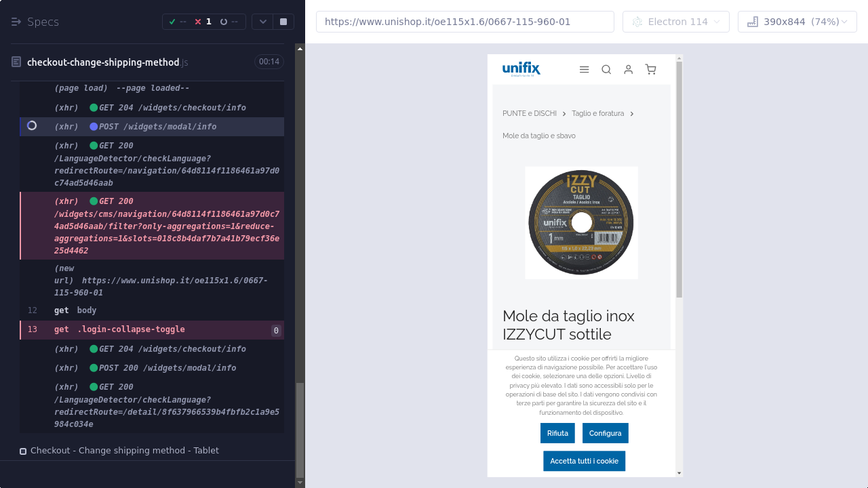Open checkout-change-shipping-method spec file
The height and width of the screenshot is (488, 868).
[x=103, y=62]
